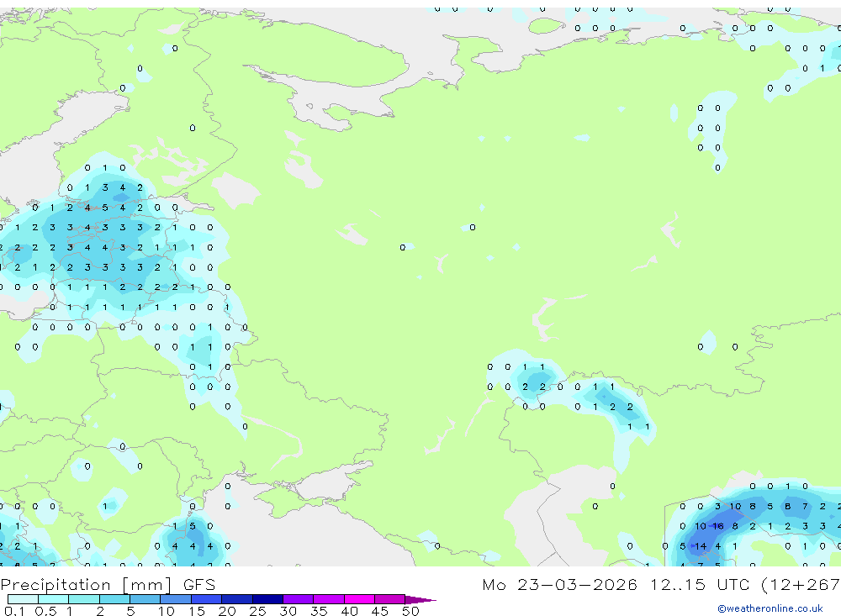Image resolution: width=841 pixels, height=616 pixels.
Task: Pick the 15–20 mm blue legend swatch
Action: 207,599
